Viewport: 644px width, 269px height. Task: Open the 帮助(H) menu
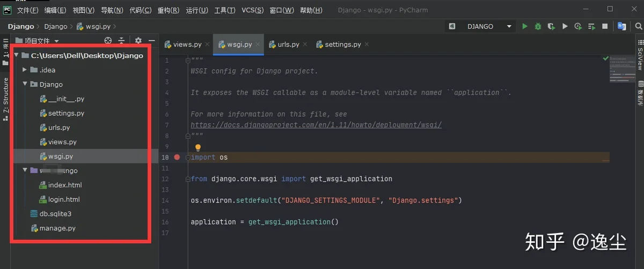[311, 10]
